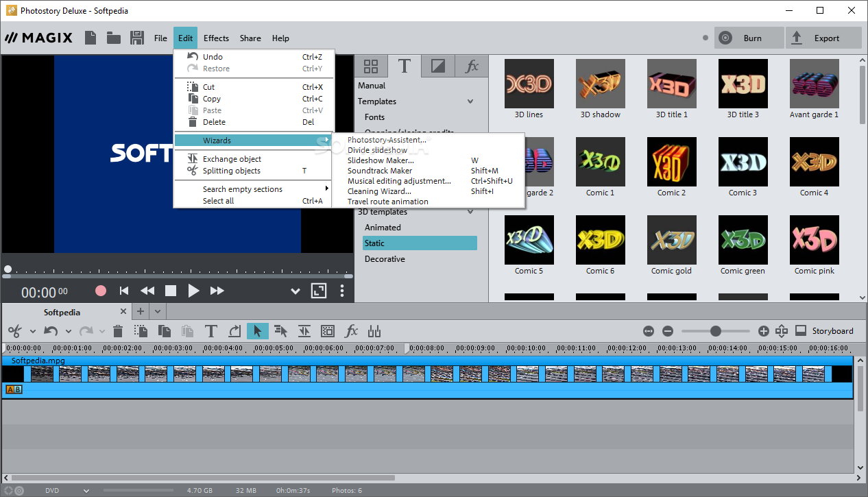The height and width of the screenshot is (497, 868).
Task: Click the vertical arrows icon next to zoom plus
Action: 782,331
